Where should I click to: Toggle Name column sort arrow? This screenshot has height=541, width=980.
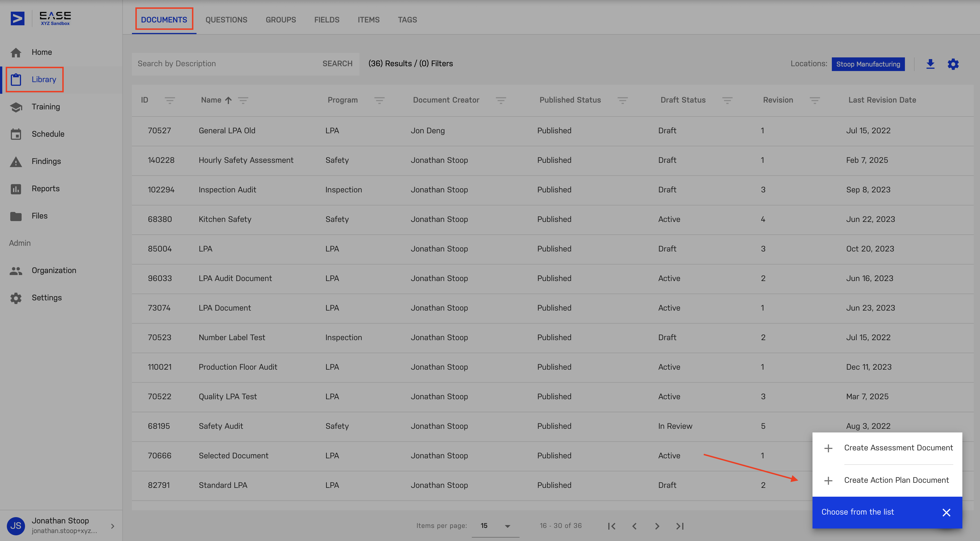228,100
